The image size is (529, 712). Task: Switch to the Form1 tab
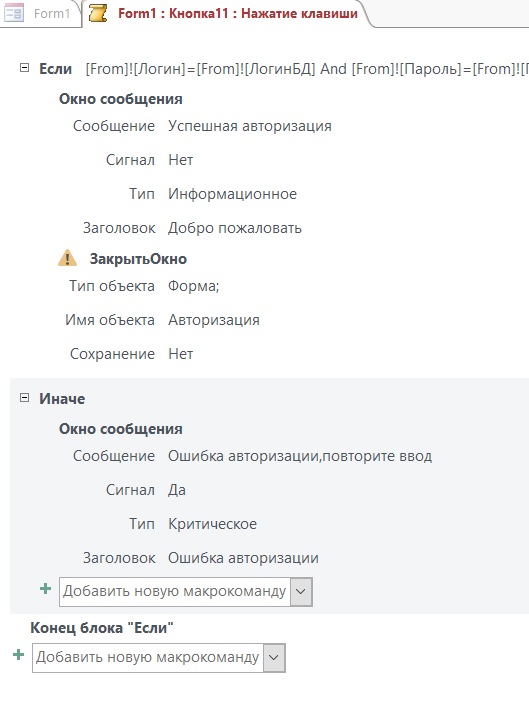(41, 13)
